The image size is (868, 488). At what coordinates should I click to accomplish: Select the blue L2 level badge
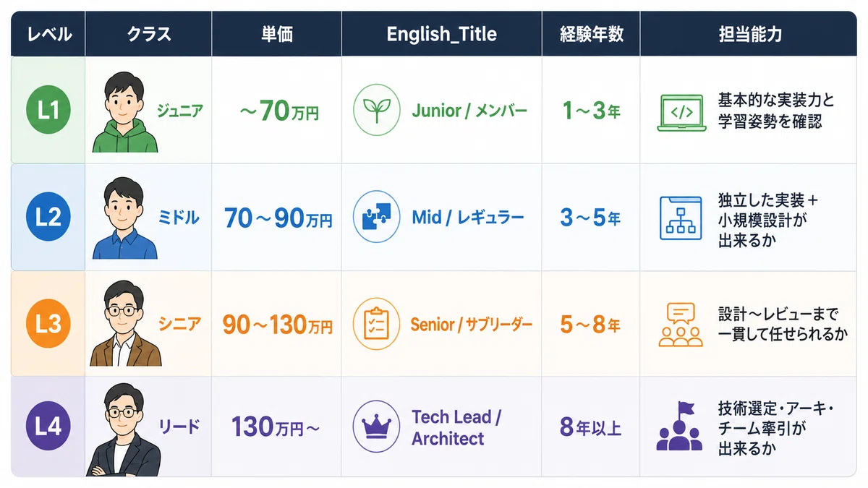coord(48,217)
